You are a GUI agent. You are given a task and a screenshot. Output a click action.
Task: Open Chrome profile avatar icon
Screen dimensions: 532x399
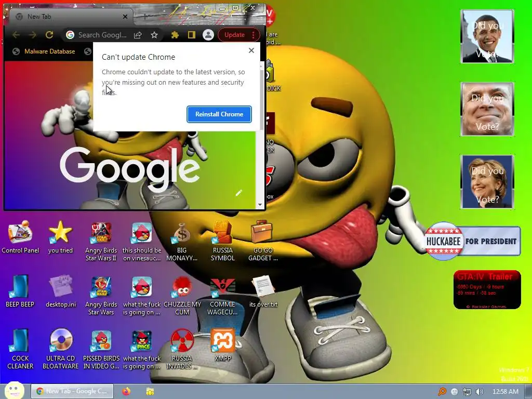pos(208,35)
